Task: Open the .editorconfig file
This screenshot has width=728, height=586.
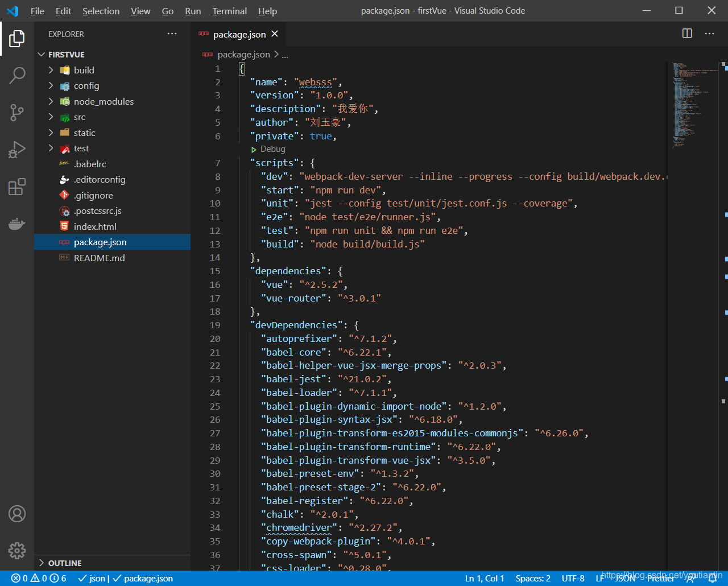Action: click(x=112, y=179)
